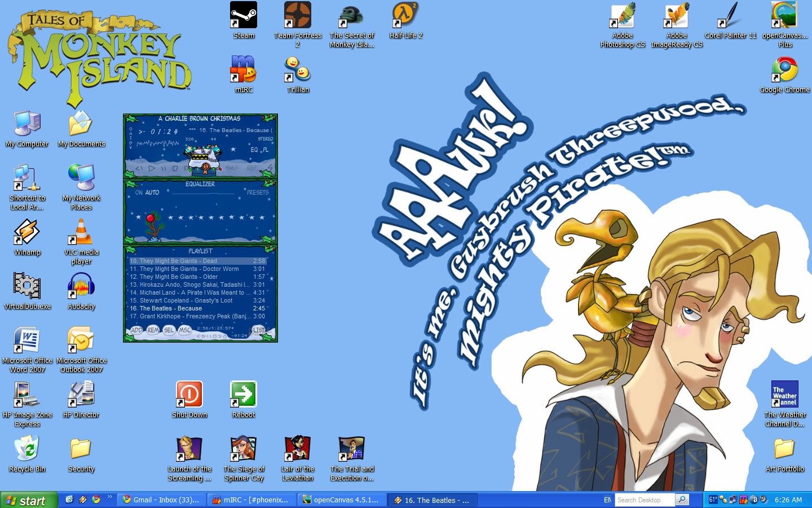Launch Adobe ImageReady CS
This screenshot has width=812, height=508.
tap(677, 25)
